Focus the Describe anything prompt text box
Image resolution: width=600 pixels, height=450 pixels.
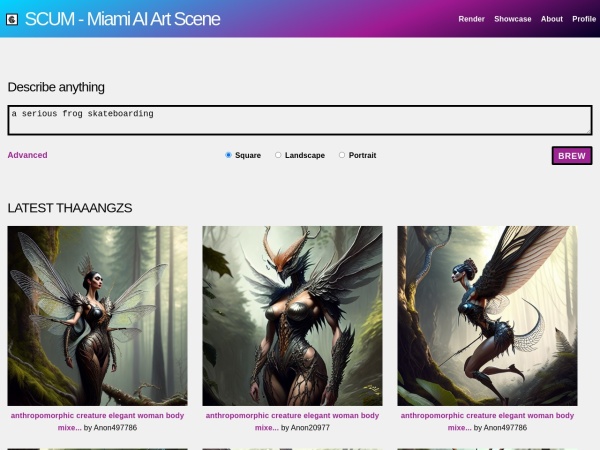coord(300,120)
